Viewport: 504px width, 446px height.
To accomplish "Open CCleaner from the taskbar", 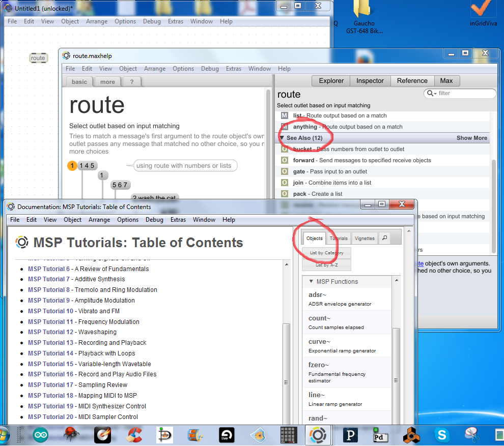I will pos(134,435).
